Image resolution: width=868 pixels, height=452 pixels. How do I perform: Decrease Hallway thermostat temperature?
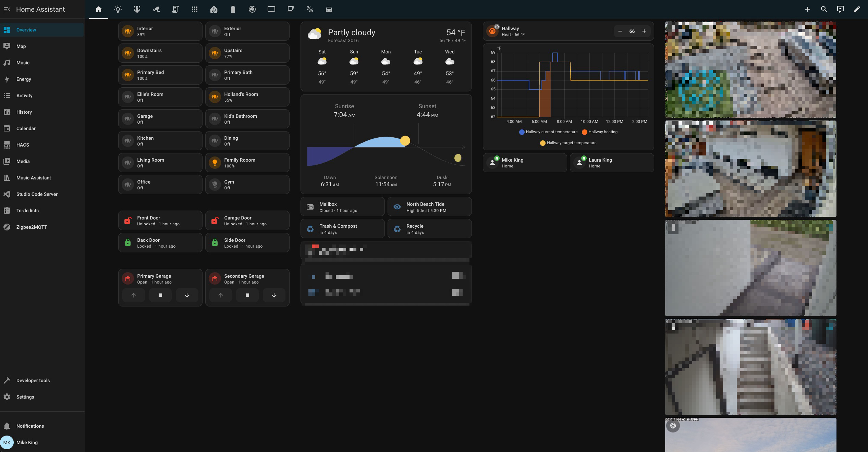(x=620, y=31)
